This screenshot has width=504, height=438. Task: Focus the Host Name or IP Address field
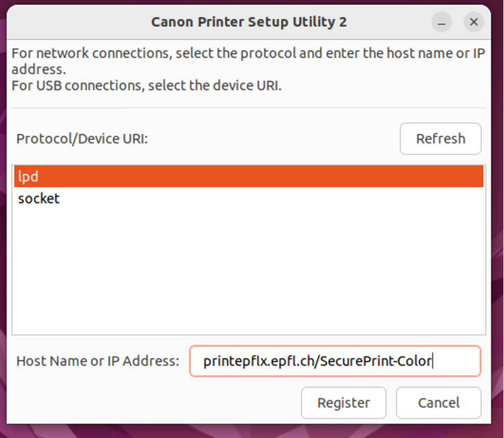point(334,361)
